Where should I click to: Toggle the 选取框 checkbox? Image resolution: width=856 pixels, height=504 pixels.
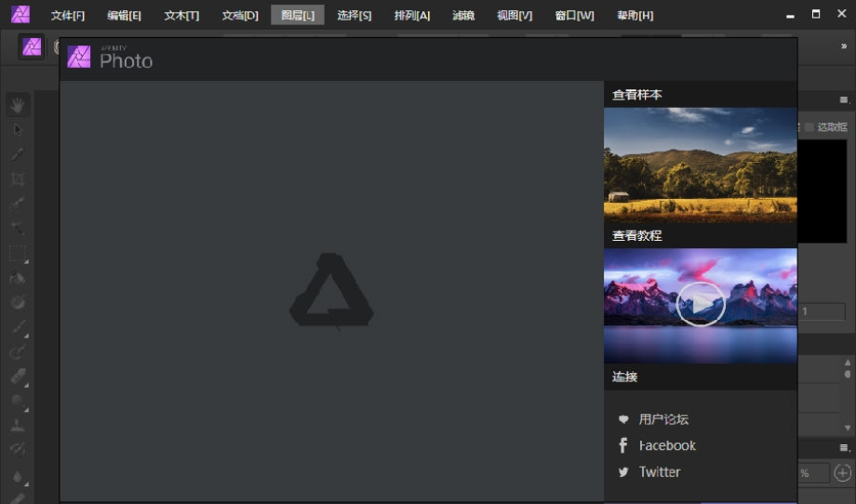(809, 127)
